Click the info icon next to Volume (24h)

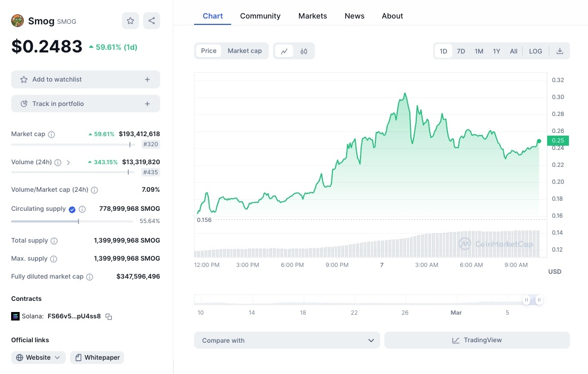pos(58,162)
